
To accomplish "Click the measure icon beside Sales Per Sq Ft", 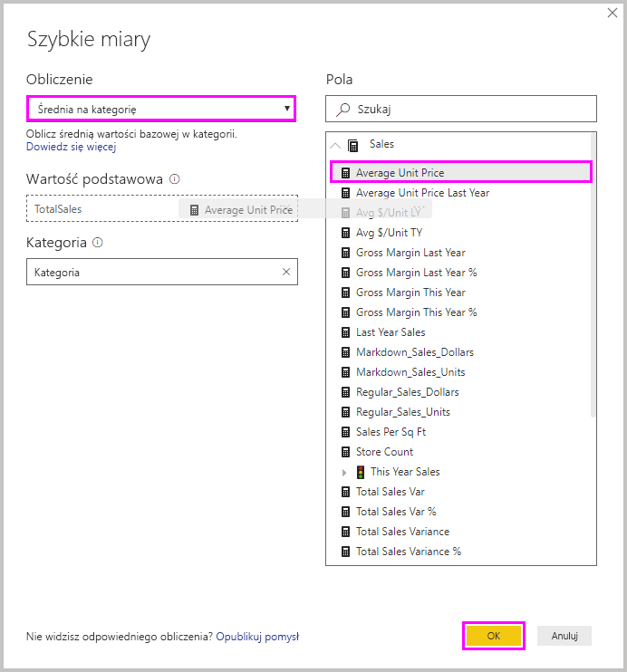I will (x=345, y=432).
